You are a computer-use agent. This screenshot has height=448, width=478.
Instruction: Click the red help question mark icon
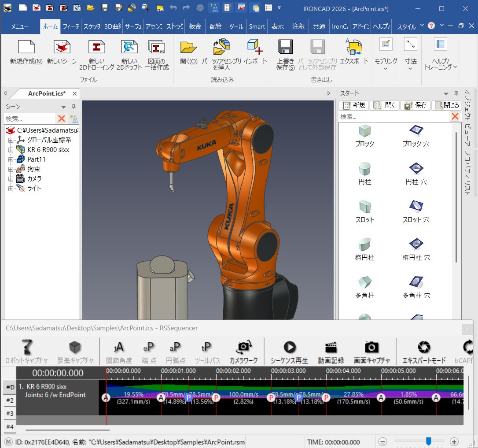431,26
